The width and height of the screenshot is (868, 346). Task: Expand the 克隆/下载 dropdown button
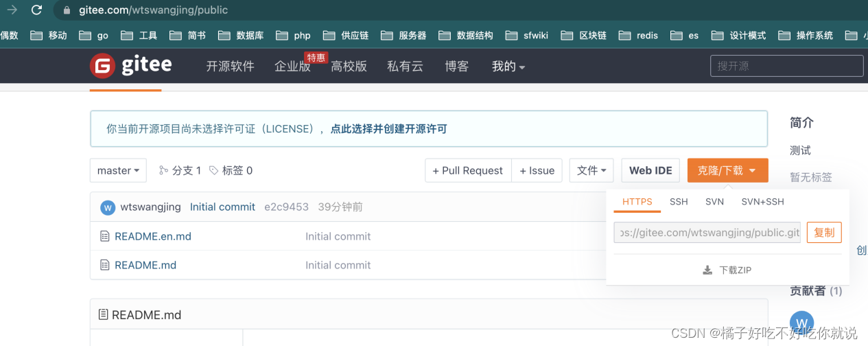(727, 170)
